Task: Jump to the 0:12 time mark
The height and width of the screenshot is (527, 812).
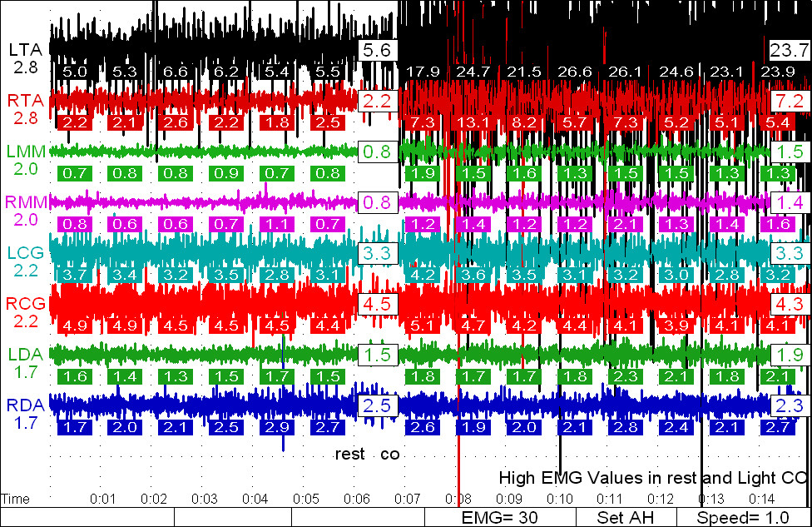Action: click(661, 499)
